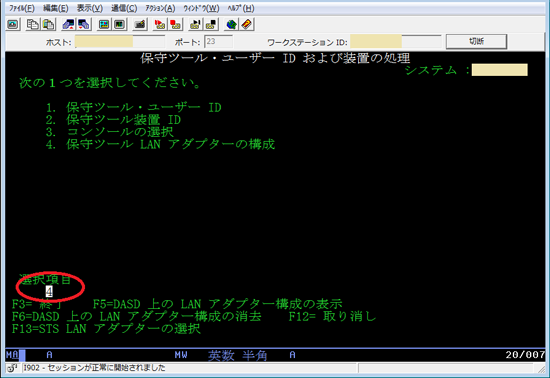Click the Quit Macro black square icon
This screenshot has height=378, width=550.
pyautogui.click(x=211, y=25)
